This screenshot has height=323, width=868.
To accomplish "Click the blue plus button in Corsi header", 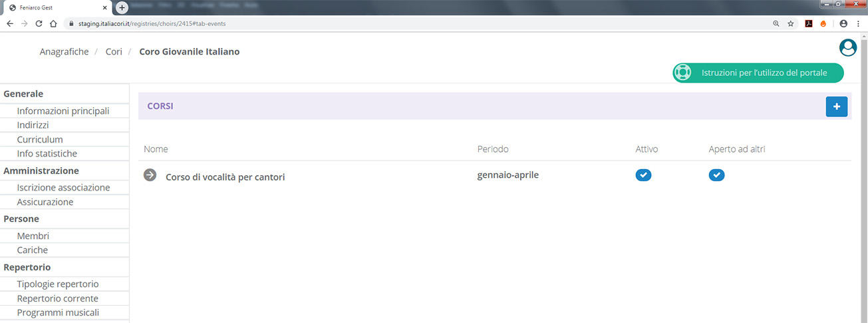I will pyautogui.click(x=836, y=107).
